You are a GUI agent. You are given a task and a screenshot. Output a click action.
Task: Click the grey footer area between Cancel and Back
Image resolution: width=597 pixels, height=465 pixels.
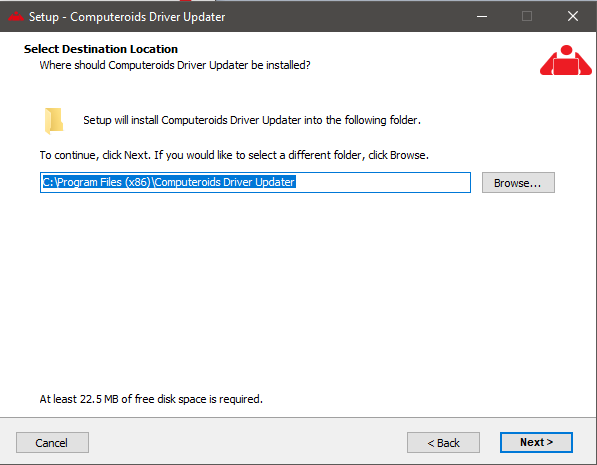pyautogui.click(x=247, y=443)
